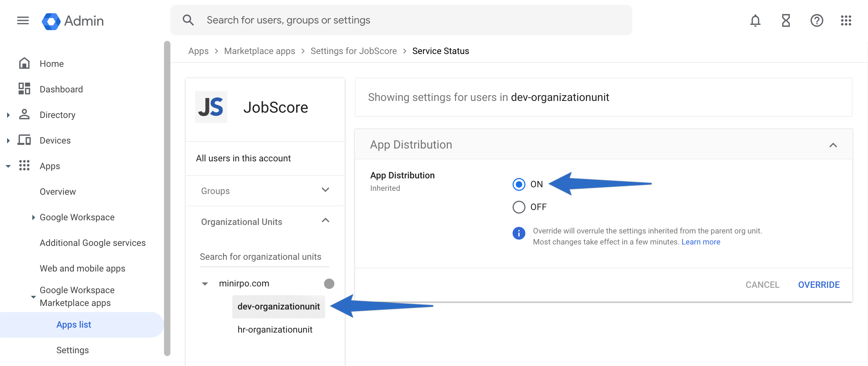868x366 pixels.
Task: Expand the Google Workspace submenu arrow
Action: [33, 217]
